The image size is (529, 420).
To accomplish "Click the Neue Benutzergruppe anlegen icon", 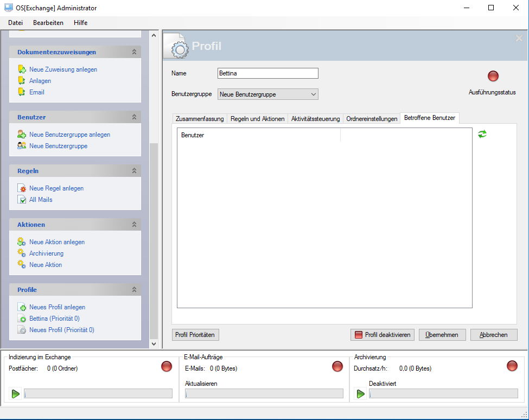I will [22, 135].
